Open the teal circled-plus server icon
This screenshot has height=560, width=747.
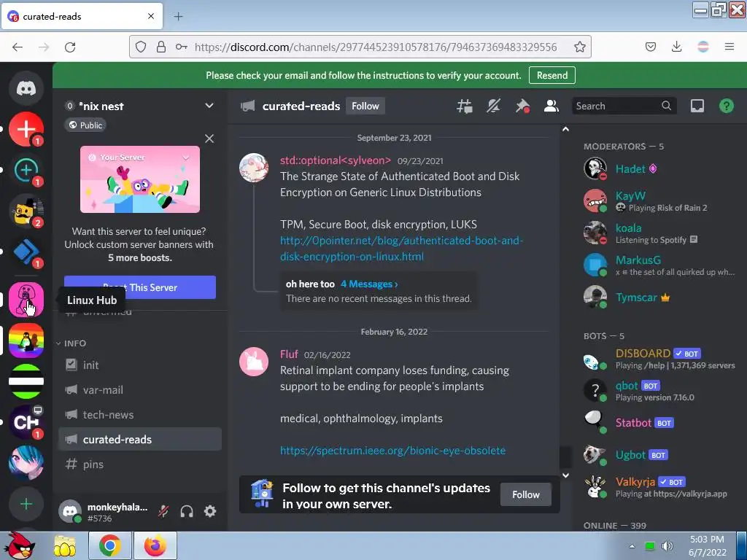coord(26,170)
